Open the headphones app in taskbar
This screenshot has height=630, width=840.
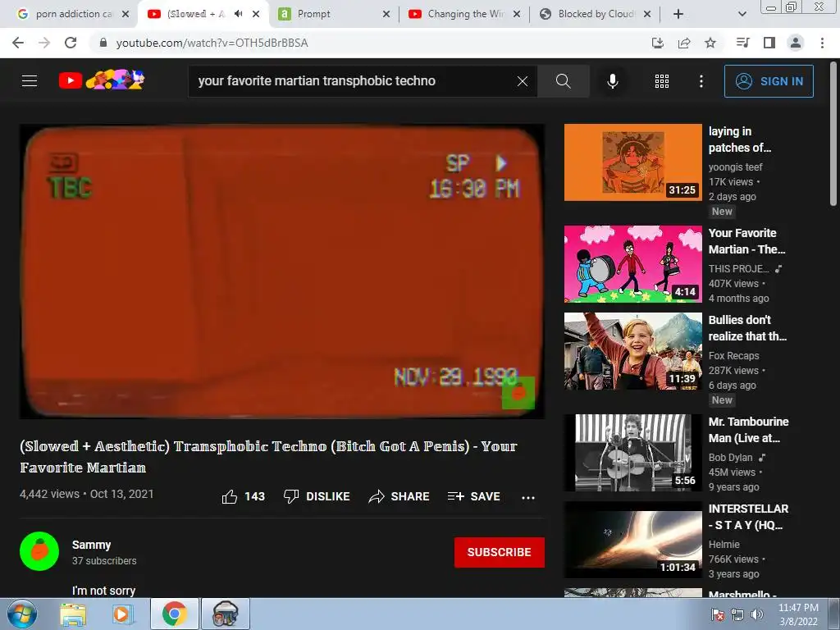225,614
